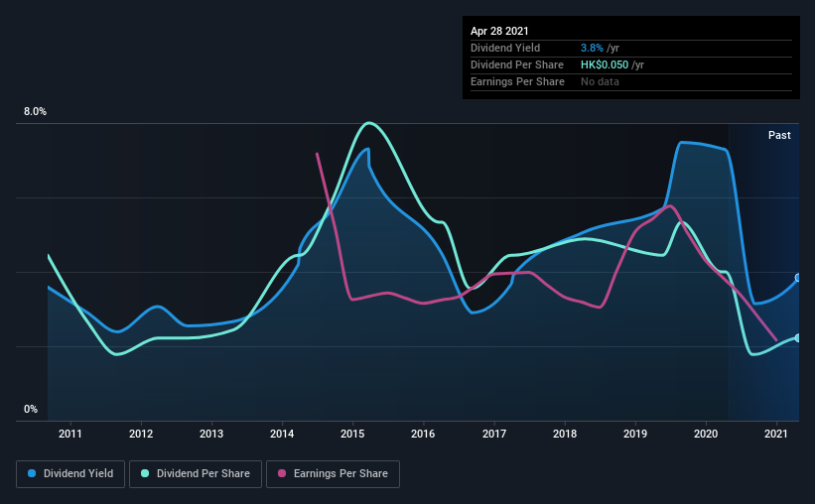Select the teal endpoint marker on Dividend Per Share line
The height and width of the screenshot is (504, 815).
798,337
